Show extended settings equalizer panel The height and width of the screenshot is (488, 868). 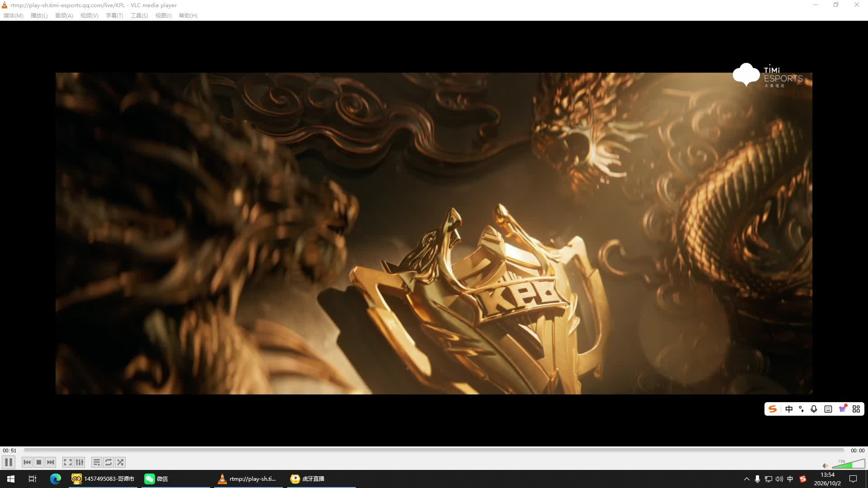[x=80, y=462]
